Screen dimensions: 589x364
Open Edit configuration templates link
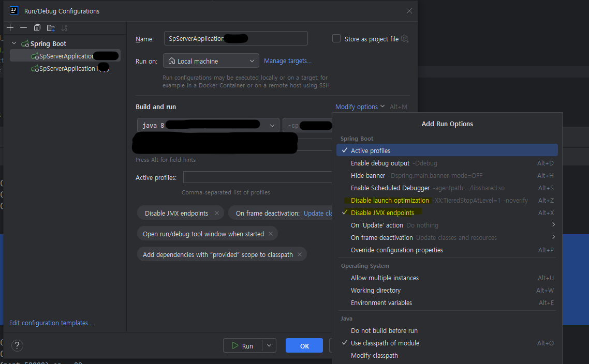coord(51,323)
